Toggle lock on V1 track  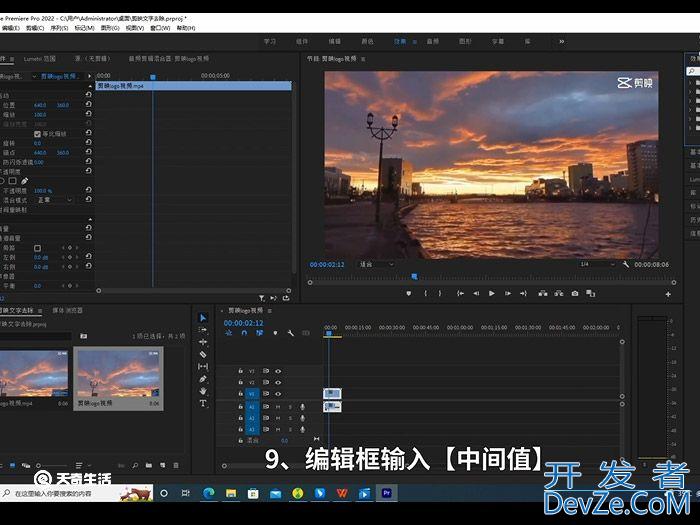(x=240, y=394)
